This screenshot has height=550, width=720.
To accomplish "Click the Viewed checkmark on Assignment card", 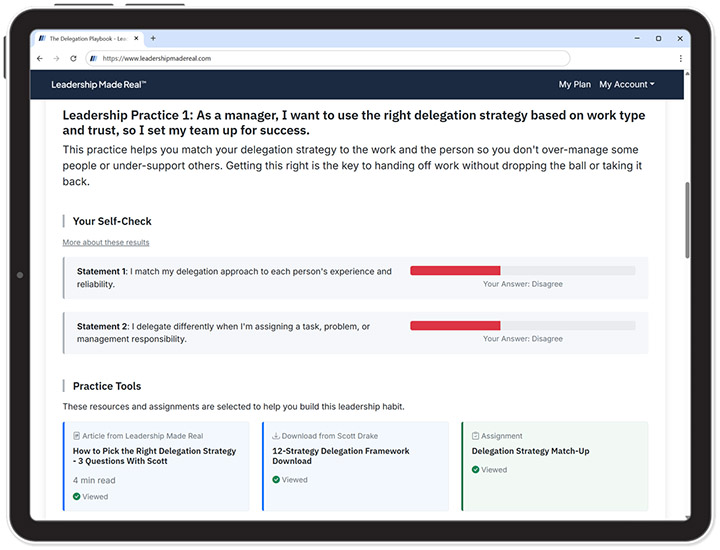I will (x=476, y=470).
